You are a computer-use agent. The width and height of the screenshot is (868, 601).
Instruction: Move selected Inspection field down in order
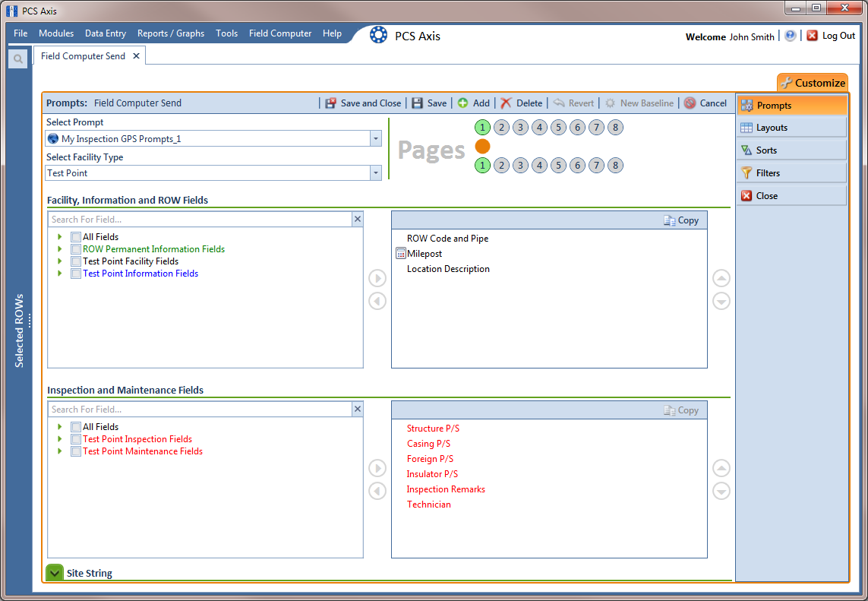[x=721, y=492]
